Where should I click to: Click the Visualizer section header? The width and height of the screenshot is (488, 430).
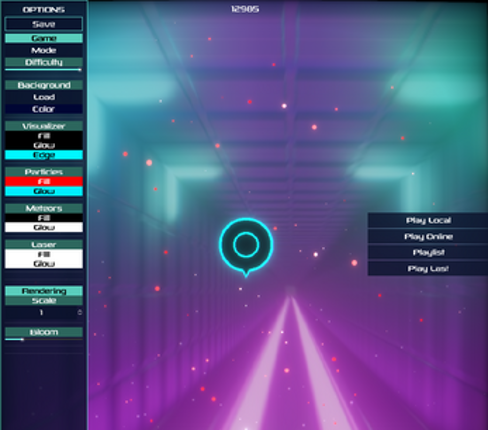[x=44, y=126]
